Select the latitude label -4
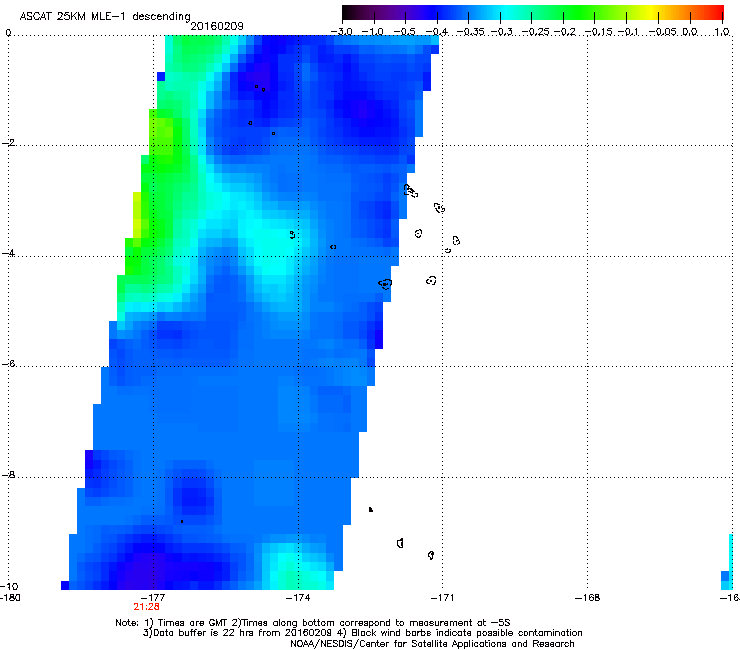The image size is (740, 650). pos(9,253)
